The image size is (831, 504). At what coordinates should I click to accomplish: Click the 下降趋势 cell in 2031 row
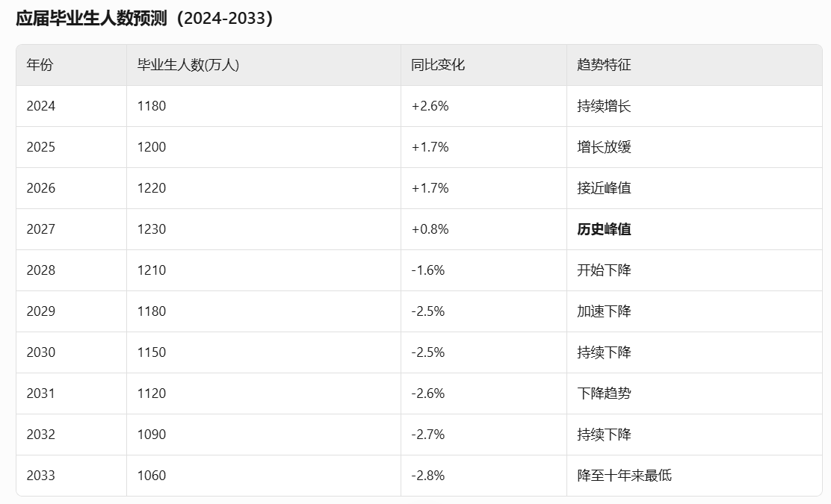click(x=604, y=393)
